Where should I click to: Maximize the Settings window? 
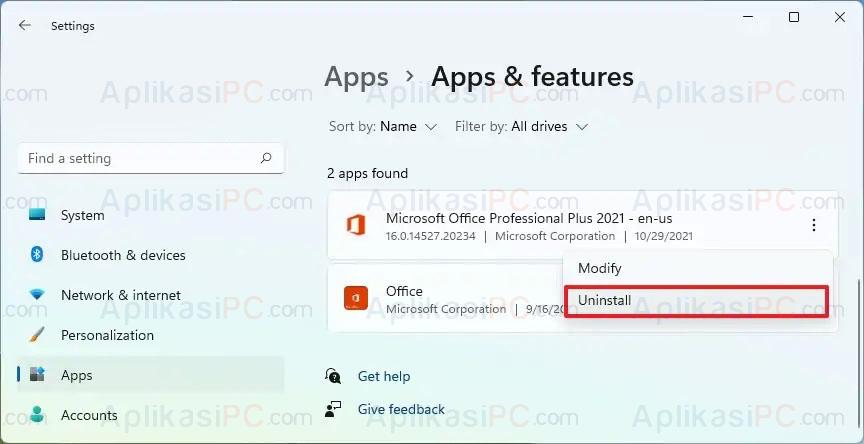pos(794,18)
